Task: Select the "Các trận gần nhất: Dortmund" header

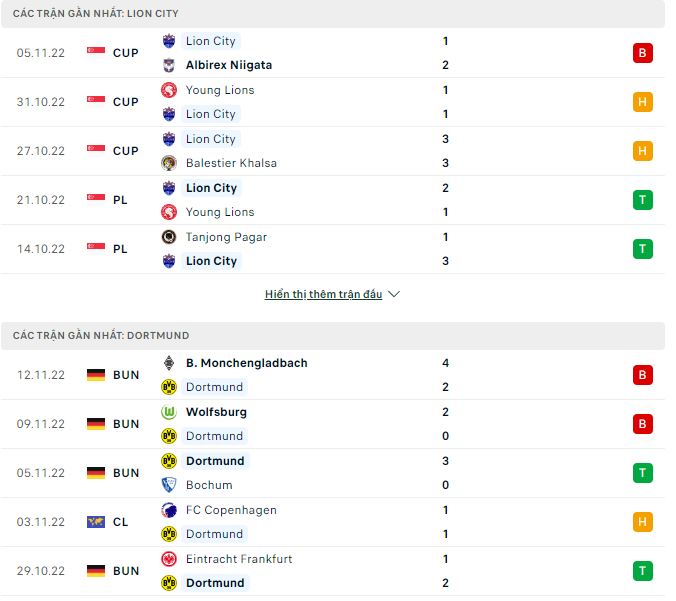Action: tap(101, 336)
